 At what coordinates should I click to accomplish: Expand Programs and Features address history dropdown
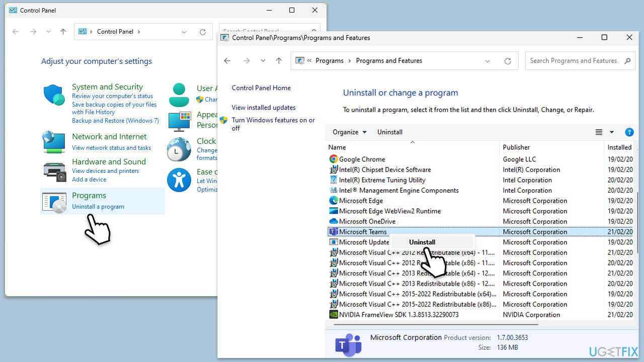point(488,61)
